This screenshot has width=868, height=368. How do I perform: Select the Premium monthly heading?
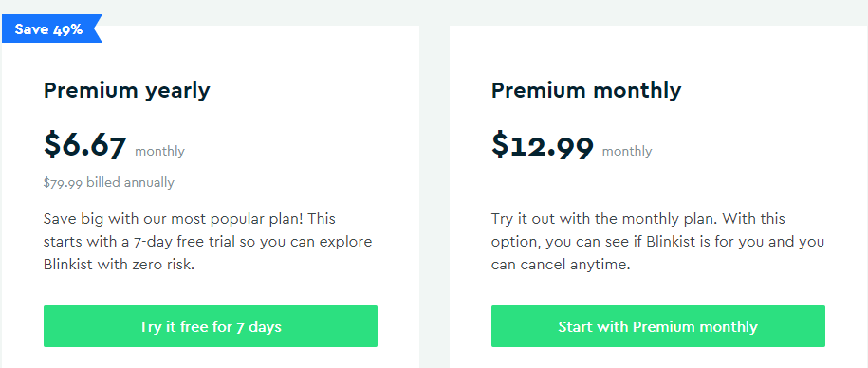click(586, 90)
